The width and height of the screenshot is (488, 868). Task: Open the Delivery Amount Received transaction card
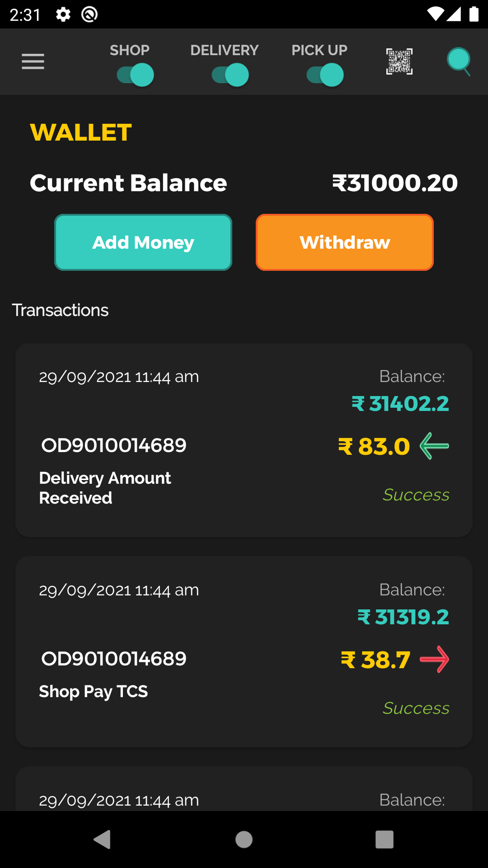(244, 440)
